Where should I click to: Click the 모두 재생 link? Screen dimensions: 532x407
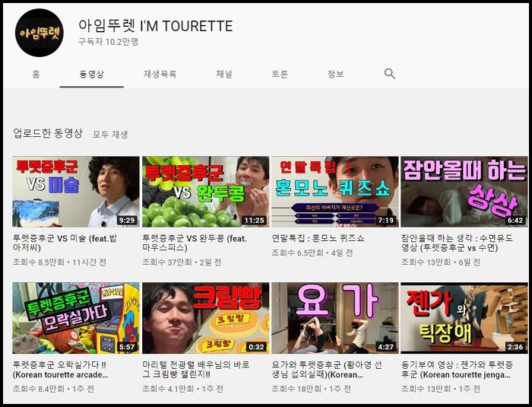(x=110, y=135)
